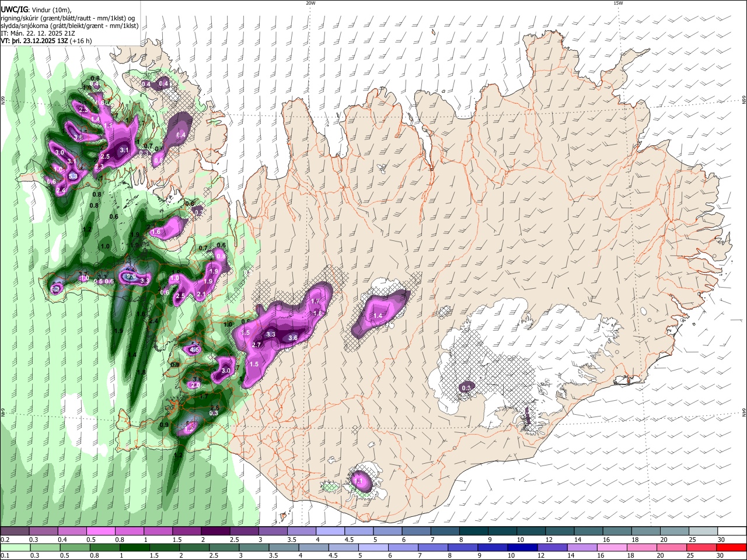This screenshot has height=560, width=747.
Task: Select the 0.2–0.3 mauve swatch, upper legend row
Action: [x=15, y=532]
